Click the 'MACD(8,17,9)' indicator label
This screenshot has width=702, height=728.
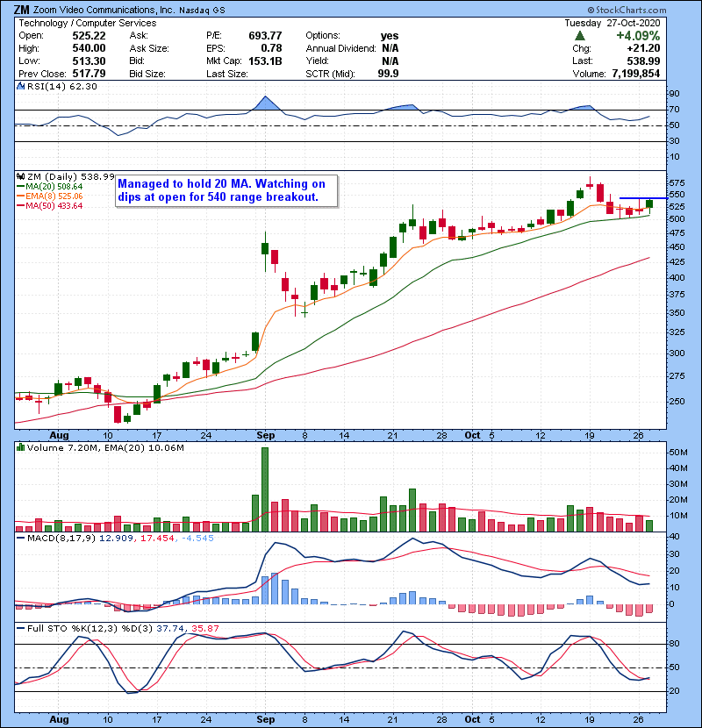61,539
